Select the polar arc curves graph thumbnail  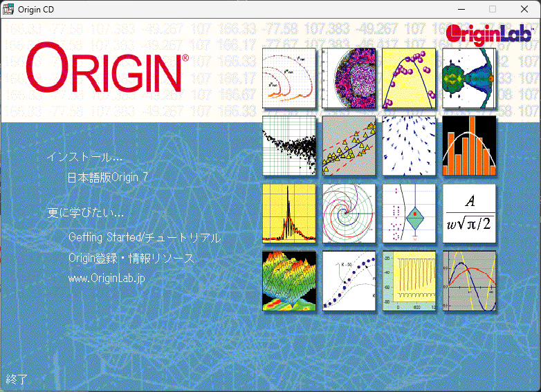289,78
